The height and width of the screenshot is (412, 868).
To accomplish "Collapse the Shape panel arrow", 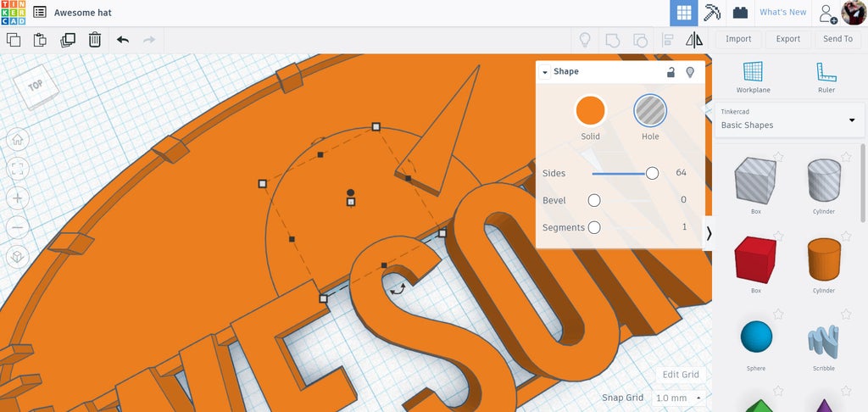I will [545, 72].
